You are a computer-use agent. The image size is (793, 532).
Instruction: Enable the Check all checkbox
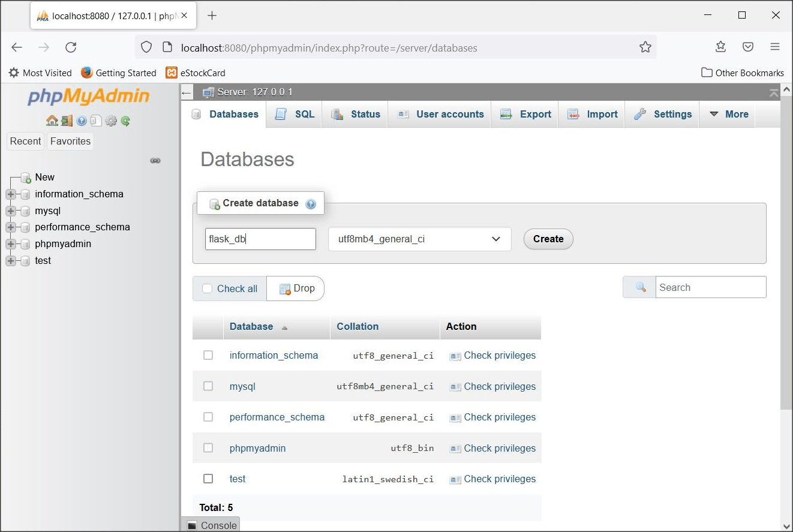[206, 288]
